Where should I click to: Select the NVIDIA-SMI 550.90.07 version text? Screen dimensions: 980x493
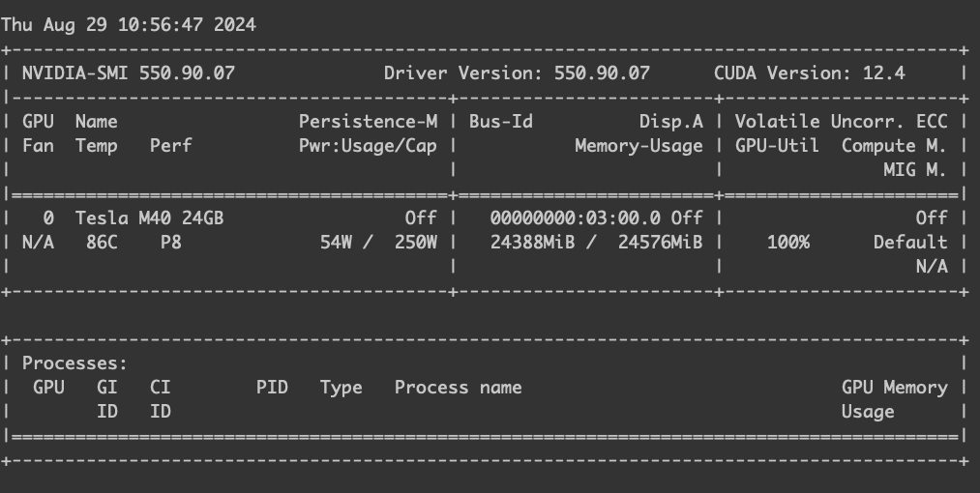(129, 73)
